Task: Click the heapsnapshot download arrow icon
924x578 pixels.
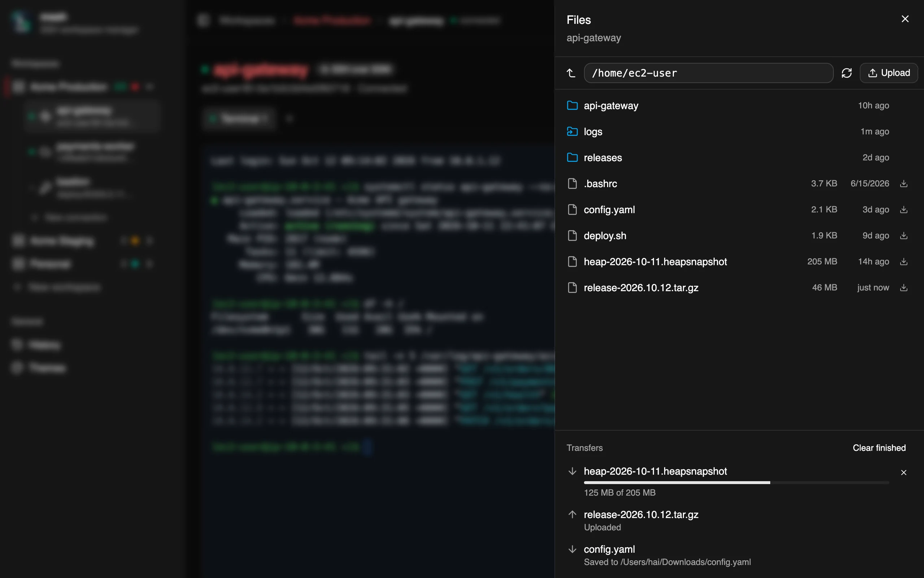Action: click(572, 471)
